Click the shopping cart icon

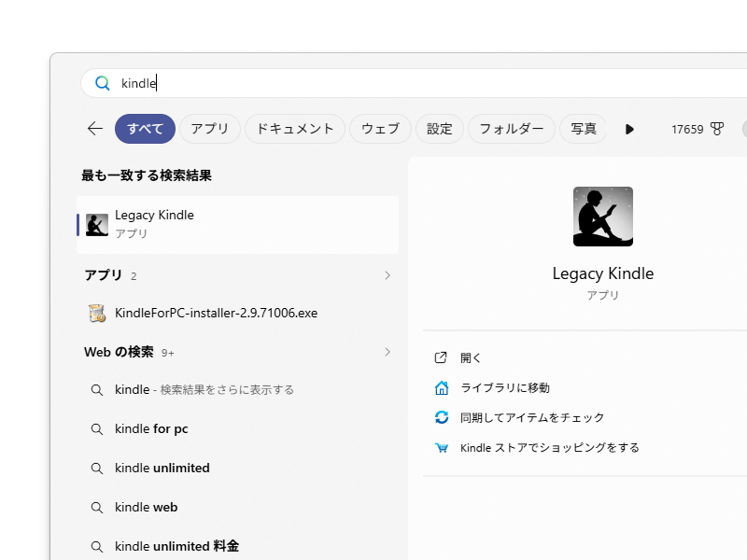click(x=442, y=448)
